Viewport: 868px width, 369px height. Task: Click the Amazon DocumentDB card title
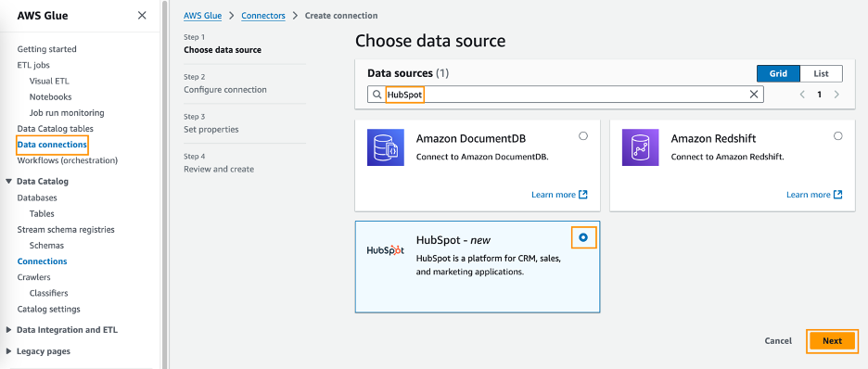point(471,138)
